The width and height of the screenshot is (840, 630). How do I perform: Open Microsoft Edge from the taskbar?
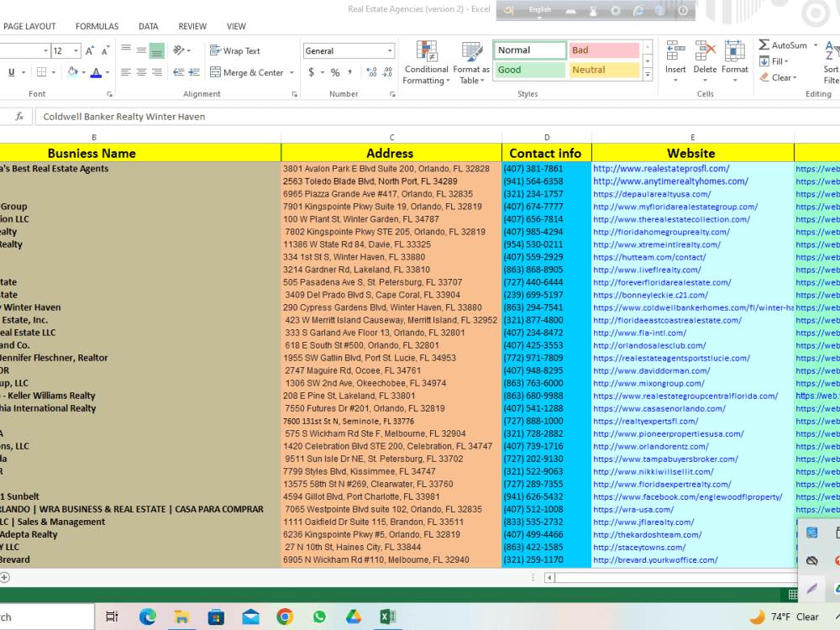coord(147,617)
